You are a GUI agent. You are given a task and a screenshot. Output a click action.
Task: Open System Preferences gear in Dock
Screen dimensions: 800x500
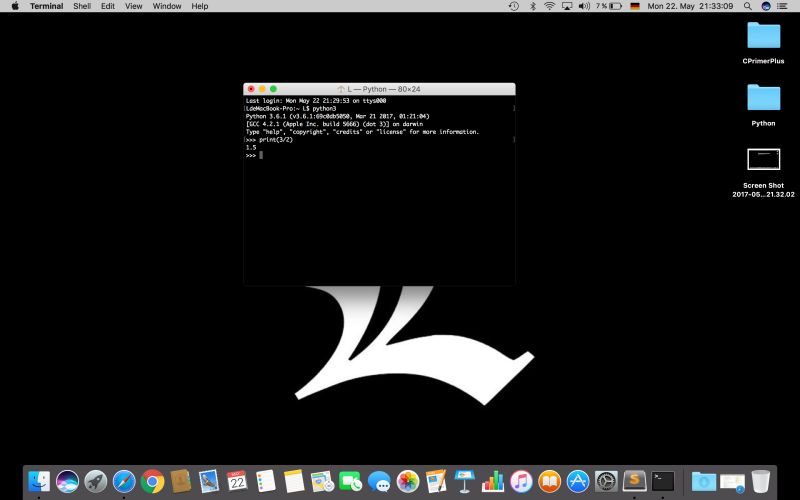(606, 481)
